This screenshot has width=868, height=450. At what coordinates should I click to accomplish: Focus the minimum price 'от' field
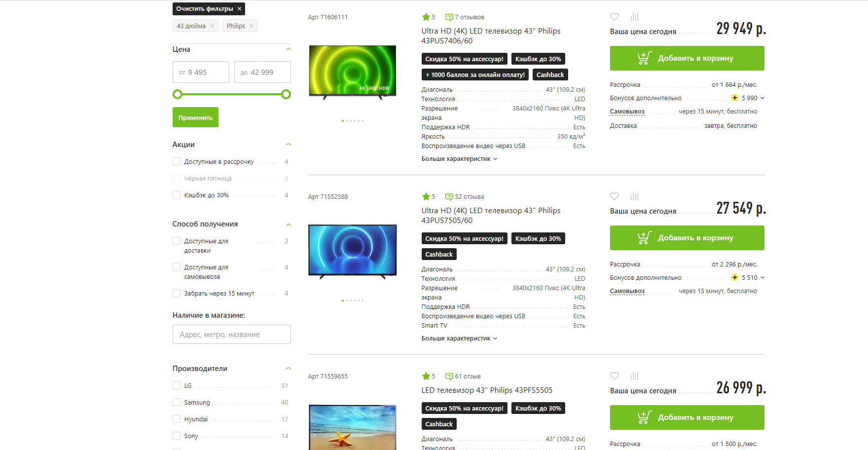pos(201,72)
